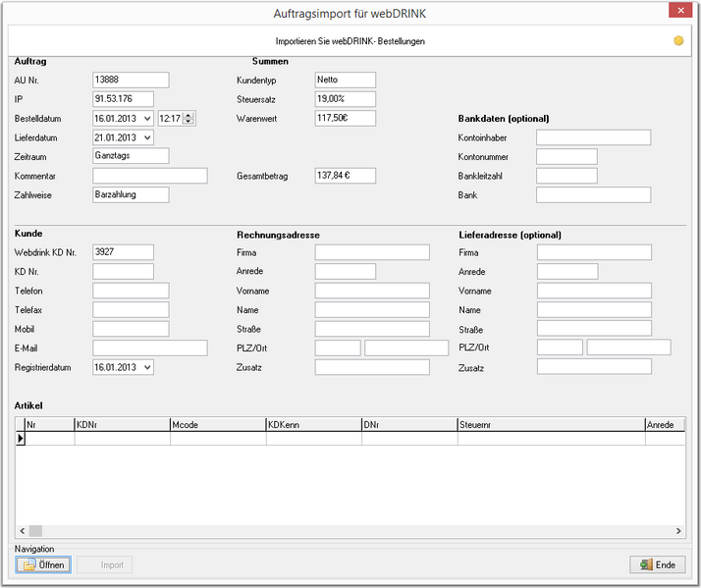
Task: Increase order time with up spinner
Action: click(189, 116)
